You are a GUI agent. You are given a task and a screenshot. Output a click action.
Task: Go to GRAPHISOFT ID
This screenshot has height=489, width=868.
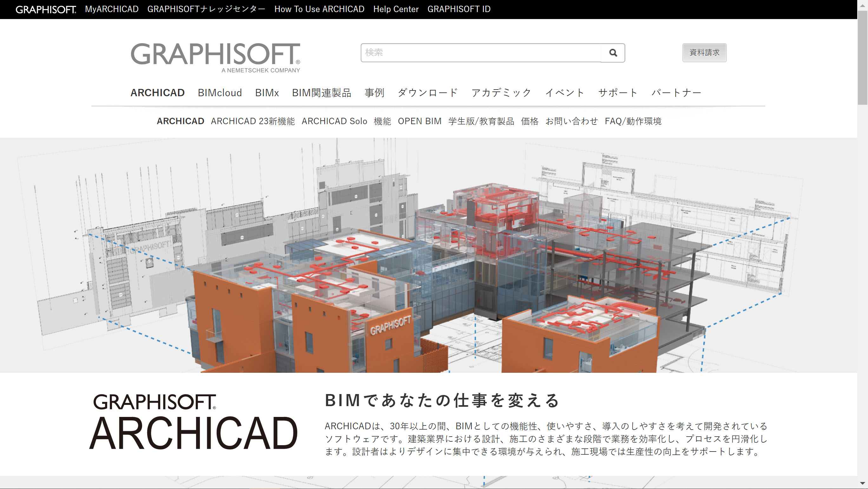[459, 9]
